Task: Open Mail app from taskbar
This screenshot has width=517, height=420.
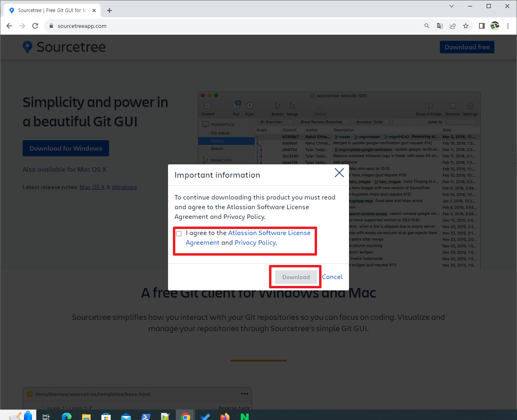Action: pos(126,416)
